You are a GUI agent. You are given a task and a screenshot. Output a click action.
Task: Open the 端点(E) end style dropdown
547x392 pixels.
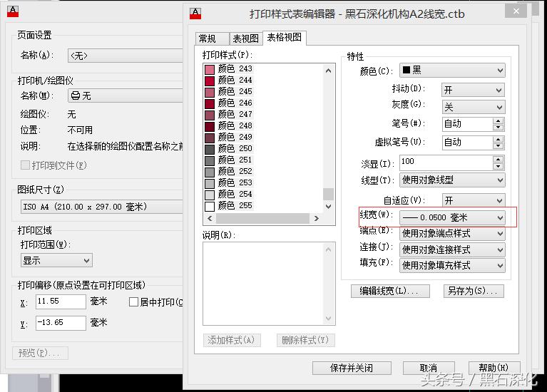click(452, 233)
